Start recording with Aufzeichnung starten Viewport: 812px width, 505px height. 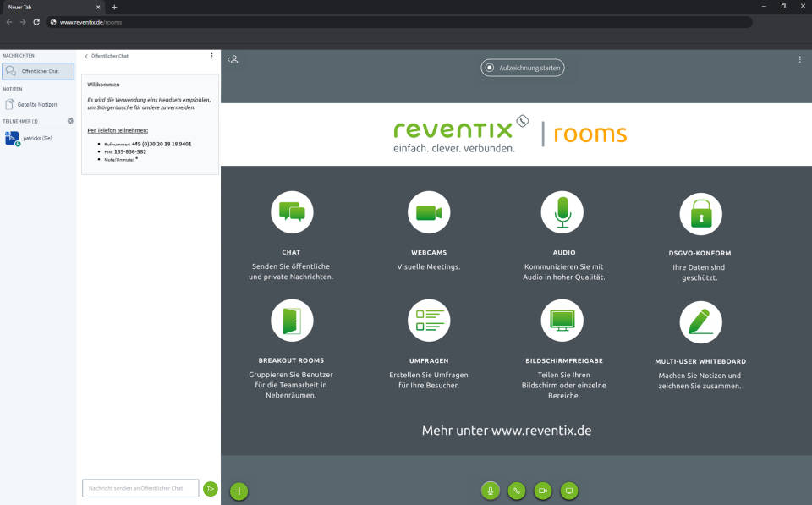tap(523, 68)
